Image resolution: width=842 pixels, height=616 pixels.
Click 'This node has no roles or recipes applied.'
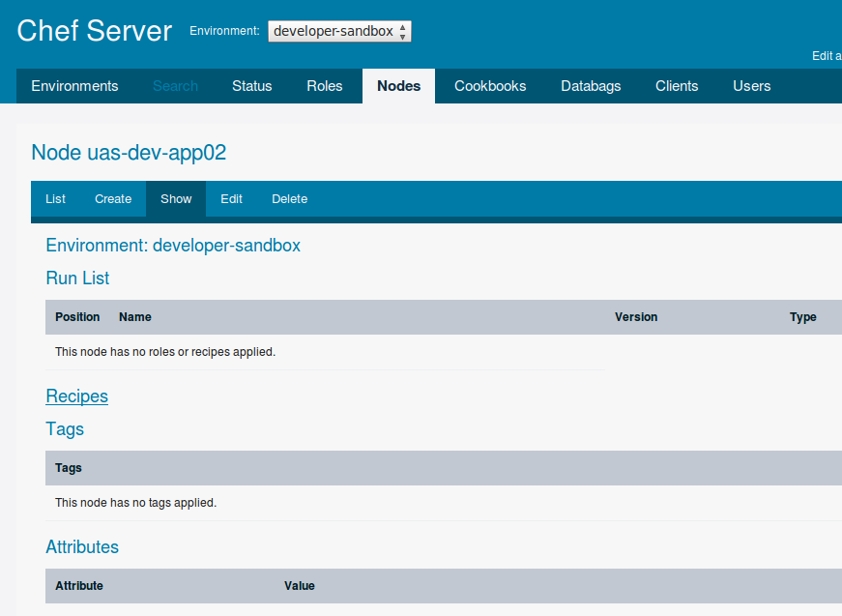tap(165, 352)
